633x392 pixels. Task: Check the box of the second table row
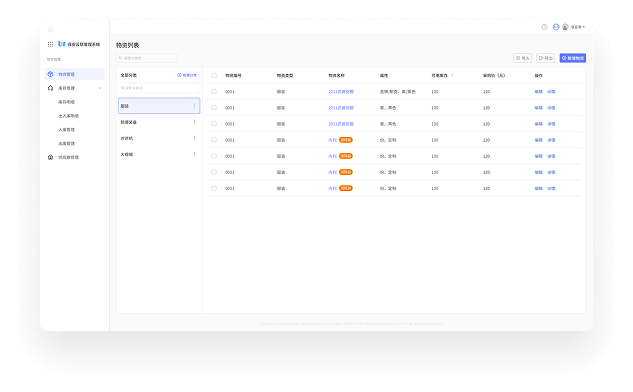(x=214, y=108)
